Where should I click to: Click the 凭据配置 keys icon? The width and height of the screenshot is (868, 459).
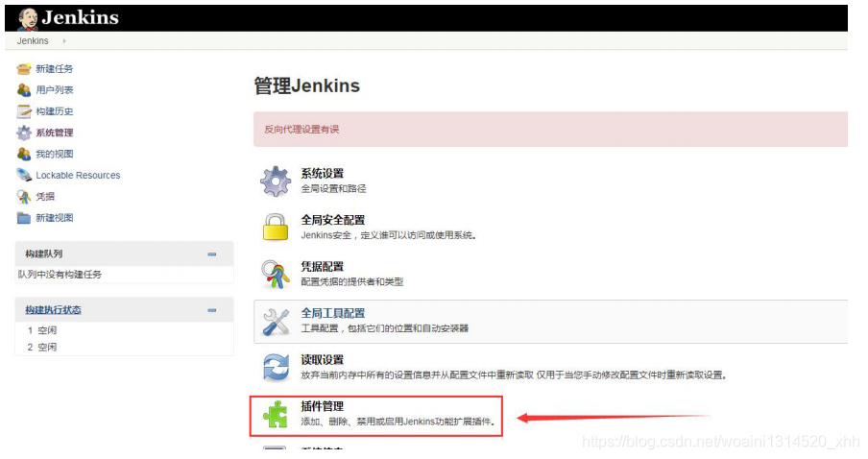coord(276,274)
